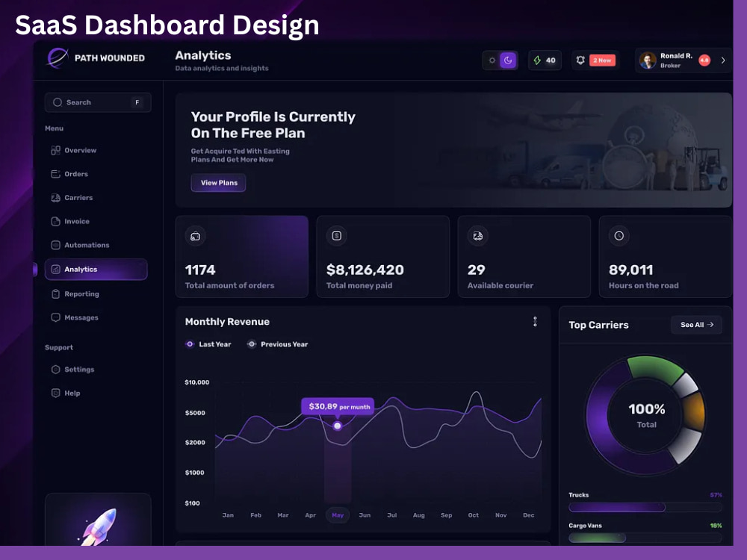This screenshot has width=747, height=560.
Task: Click the rocket illustration in sidebar
Action: click(x=99, y=526)
